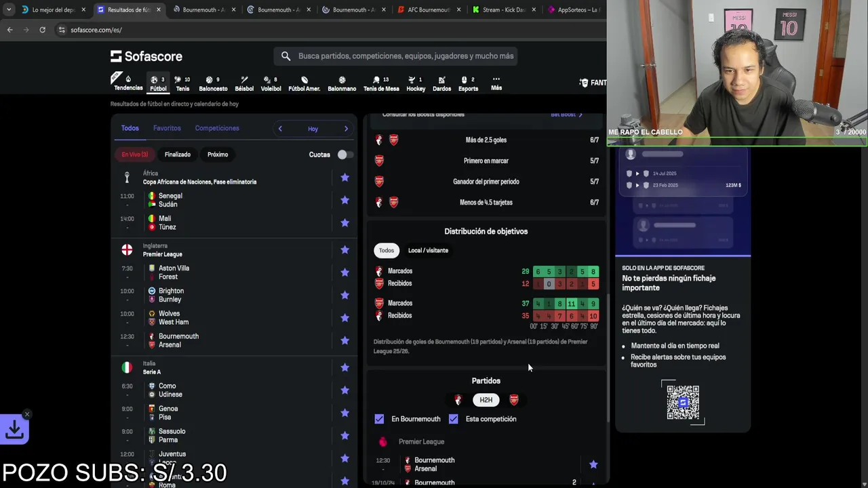Toggle the Cuotas switch
This screenshot has height=488, width=868.
pyautogui.click(x=344, y=155)
